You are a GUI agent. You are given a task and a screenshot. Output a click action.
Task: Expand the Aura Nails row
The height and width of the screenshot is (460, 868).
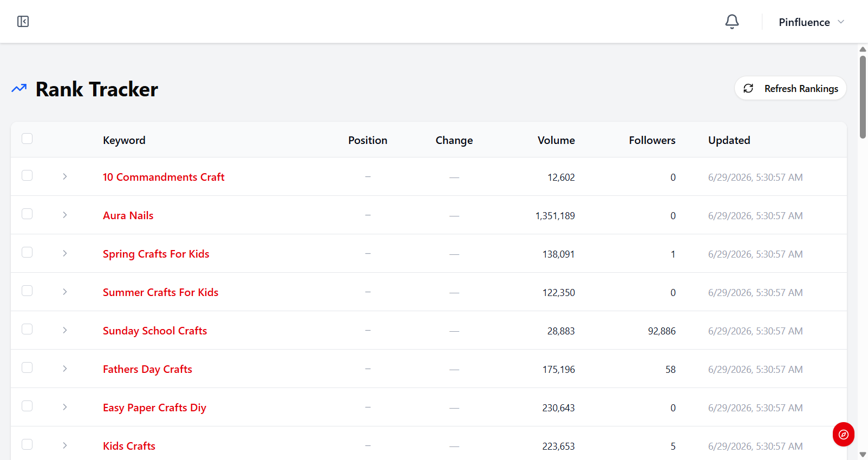point(64,215)
